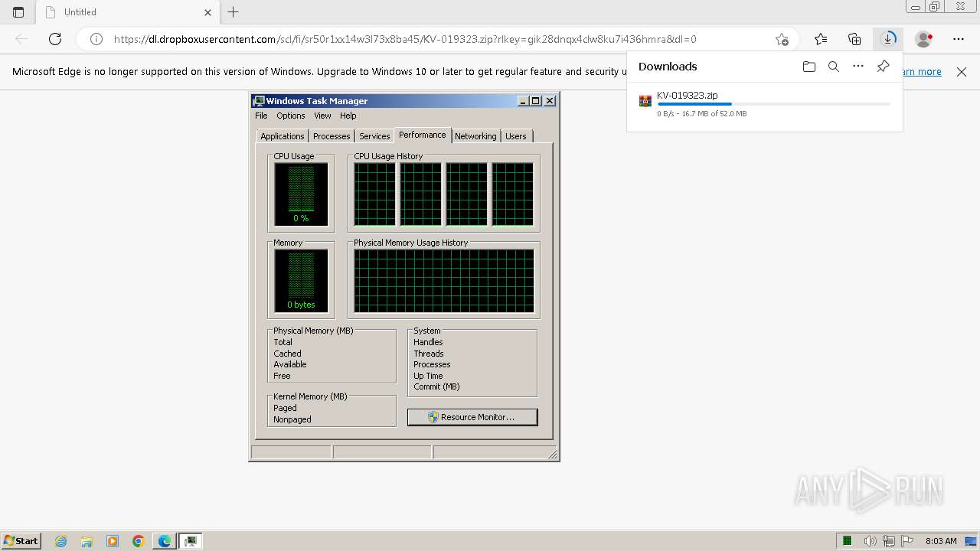Screen dimensions: 980x551
Task: Click the Untitled tab title
Action: pyautogui.click(x=80, y=12)
